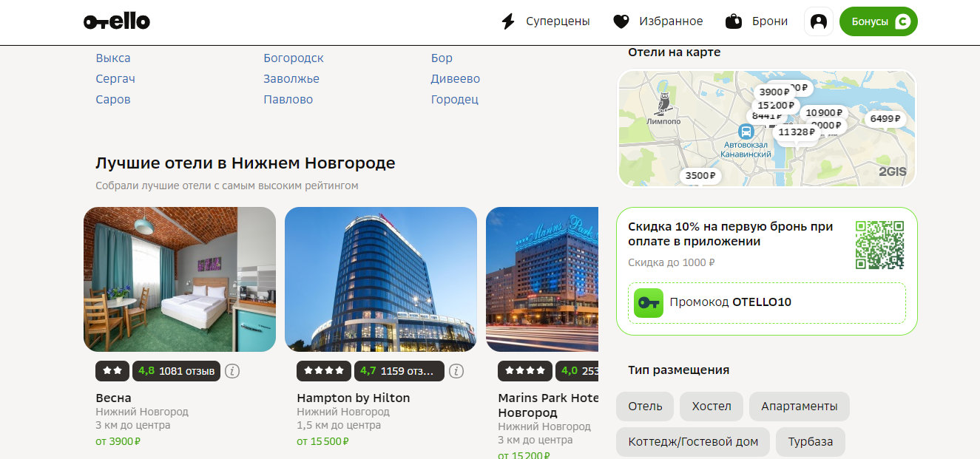Select the 3900 ₽ price marker on the map
980x459 pixels.
pyautogui.click(x=774, y=92)
